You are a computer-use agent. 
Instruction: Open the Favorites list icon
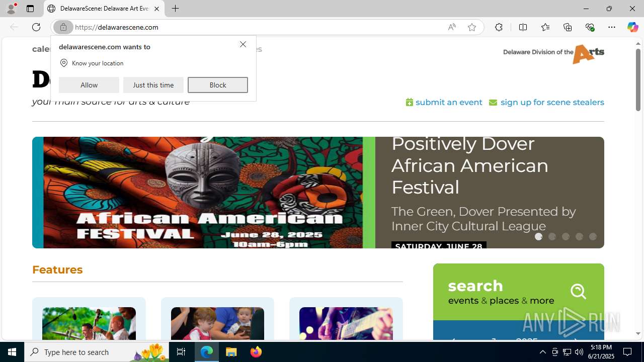point(545,27)
